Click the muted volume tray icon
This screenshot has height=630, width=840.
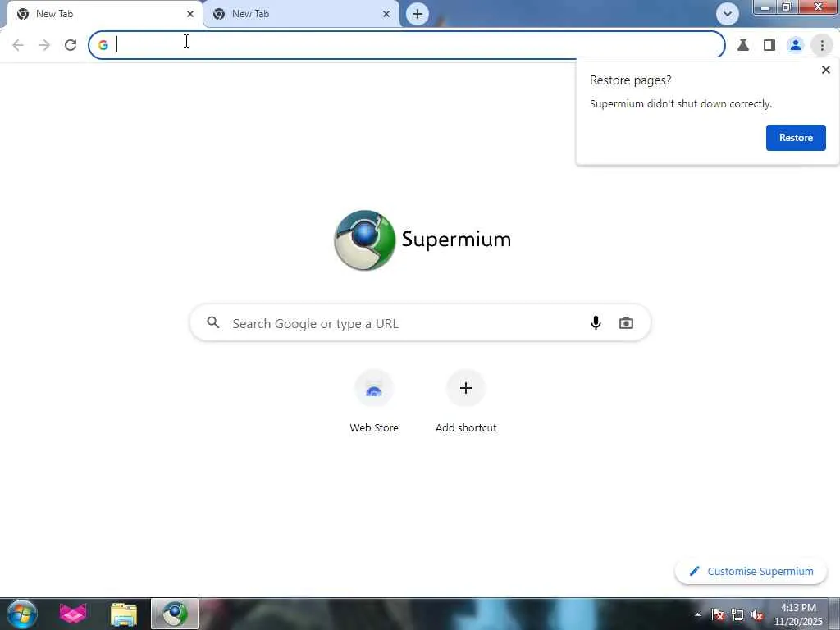point(756,614)
